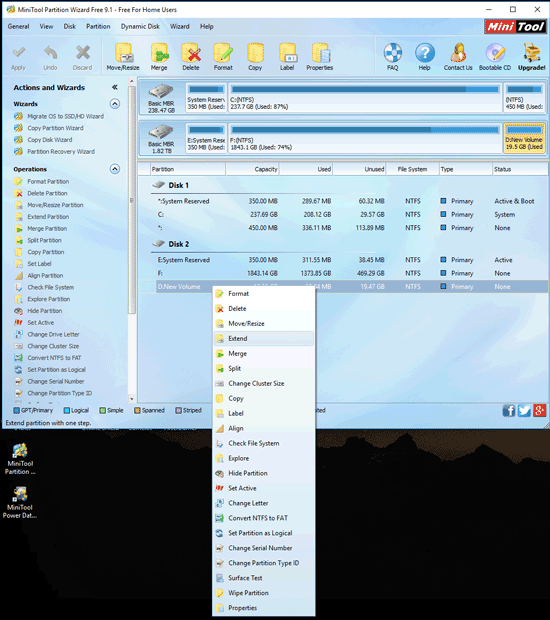The height and width of the screenshot is (620, 550).
Task: Select the F: partition row in list
Action: [x=343, y=273]
